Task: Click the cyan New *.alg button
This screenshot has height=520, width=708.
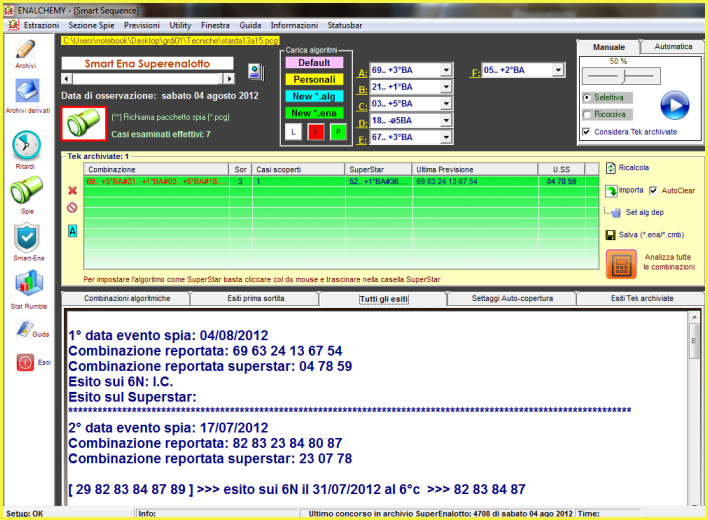Action: (x=314, y=96)
